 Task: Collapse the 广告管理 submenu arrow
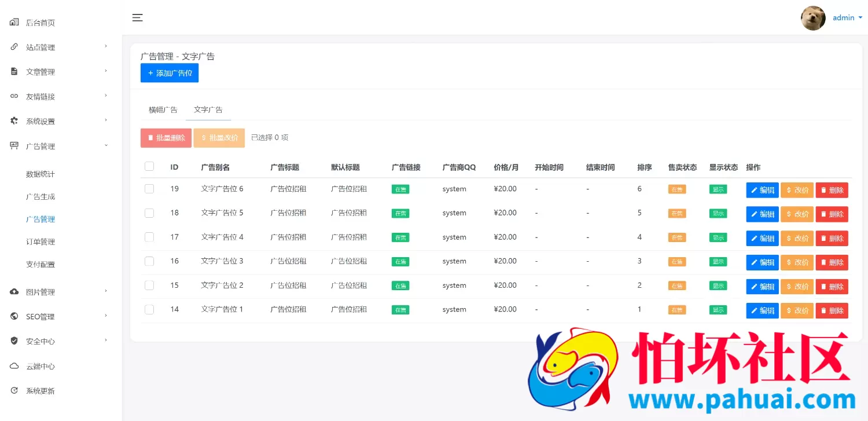pyautogui.click(x=106, y=145)
